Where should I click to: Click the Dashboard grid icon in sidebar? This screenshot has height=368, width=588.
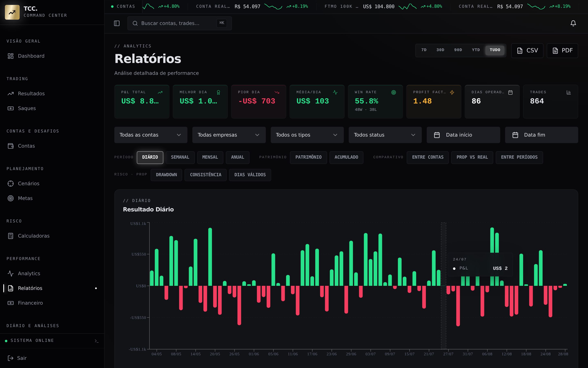tap(10, 56)
